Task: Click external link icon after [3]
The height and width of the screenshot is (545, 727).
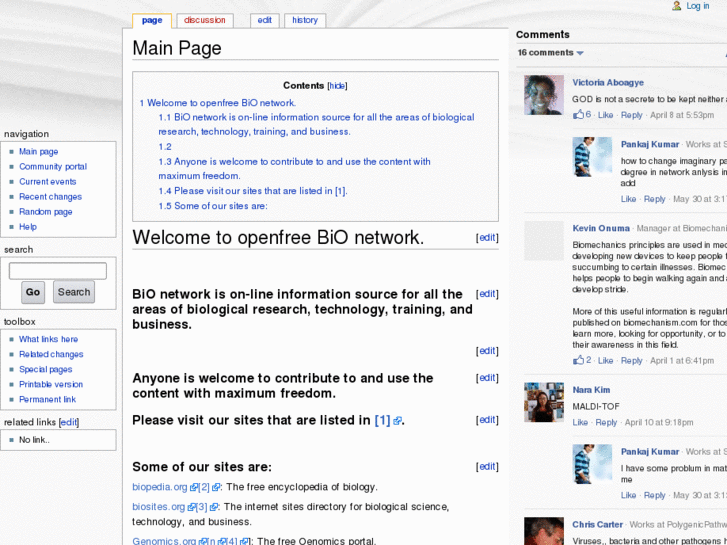Action: 214,507
